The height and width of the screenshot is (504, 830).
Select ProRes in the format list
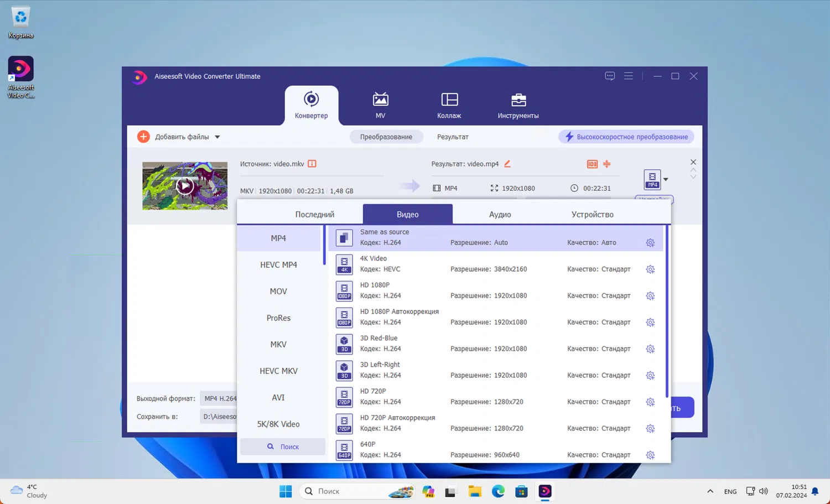pos(278,318)
